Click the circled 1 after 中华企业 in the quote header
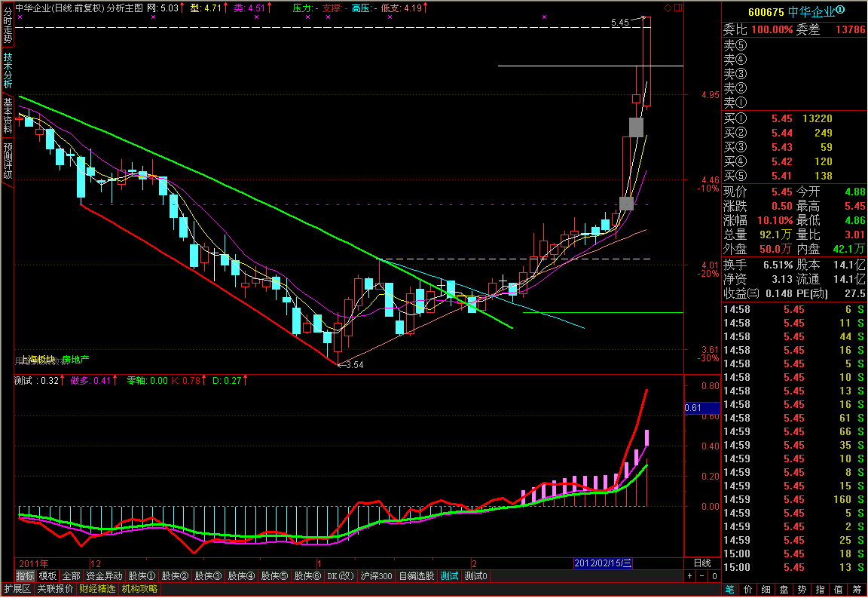This screenshot has height=598, width=868. [840, 10]
